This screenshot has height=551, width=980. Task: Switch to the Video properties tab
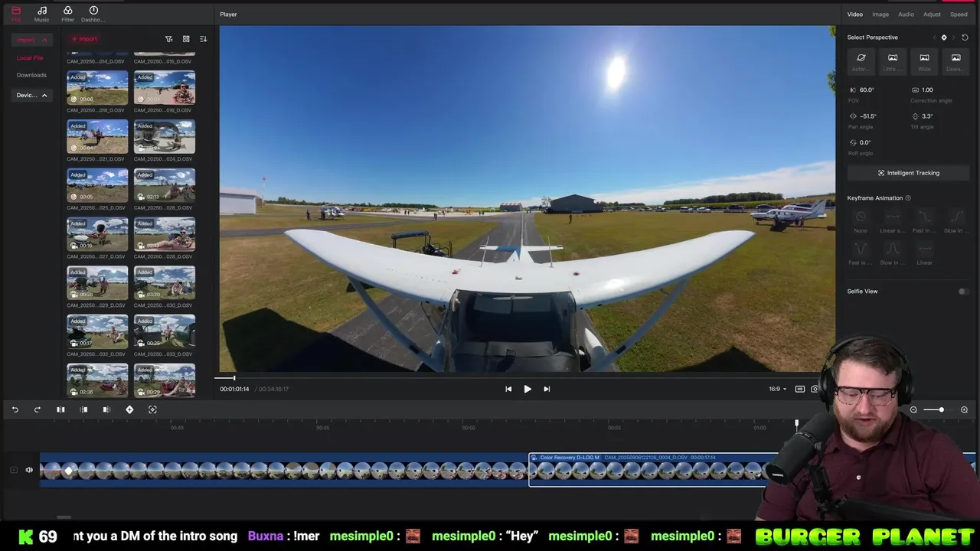pos(854,15)
